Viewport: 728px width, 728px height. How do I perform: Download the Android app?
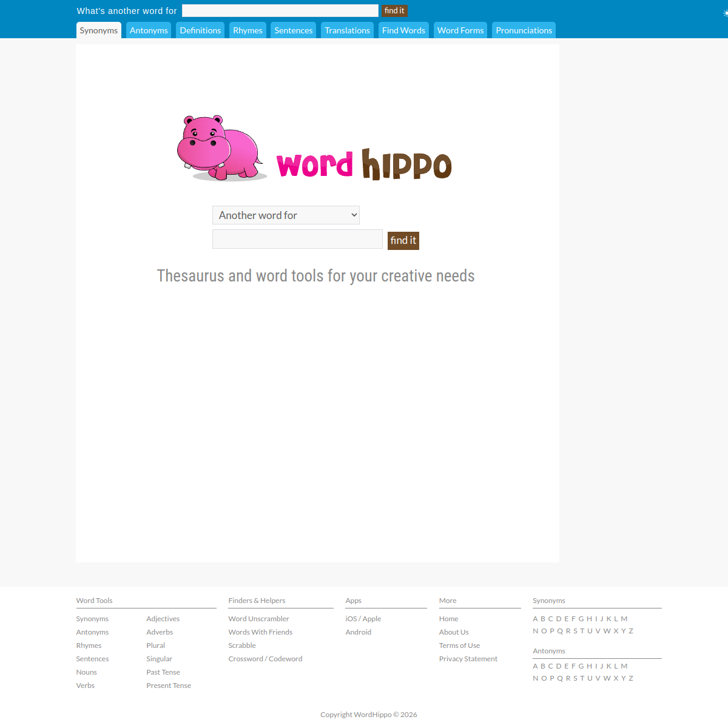(358, 632)
